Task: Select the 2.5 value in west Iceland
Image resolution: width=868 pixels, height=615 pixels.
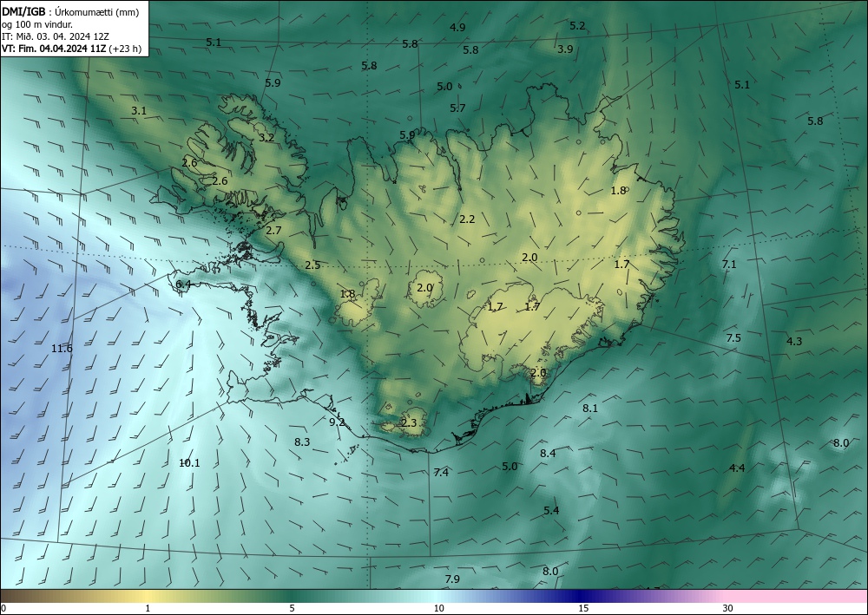Action: click(312, 265)
